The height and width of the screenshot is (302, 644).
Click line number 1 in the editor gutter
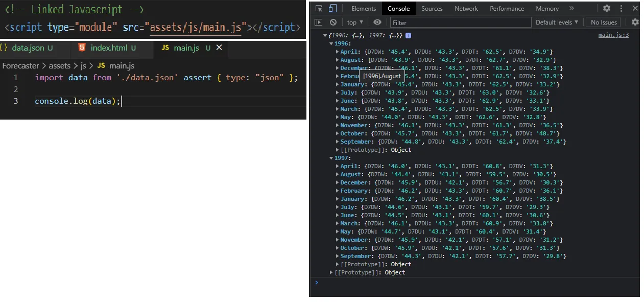(x=16, y=77)
